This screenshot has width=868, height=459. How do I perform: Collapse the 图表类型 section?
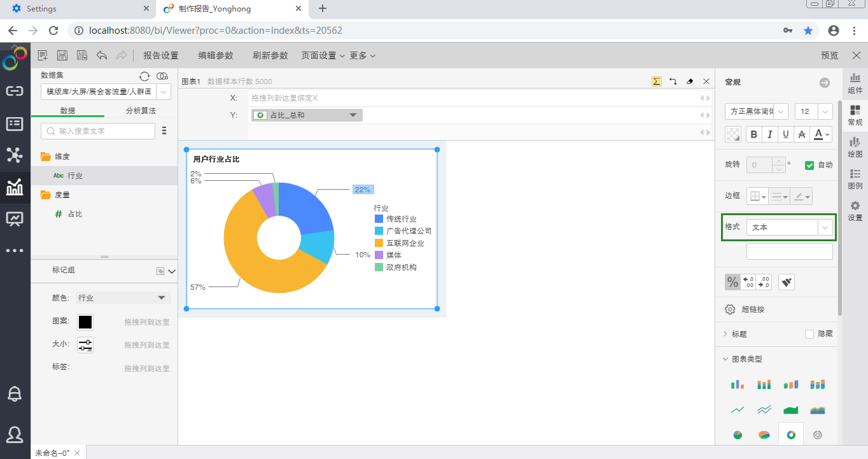tap(725, 359)
